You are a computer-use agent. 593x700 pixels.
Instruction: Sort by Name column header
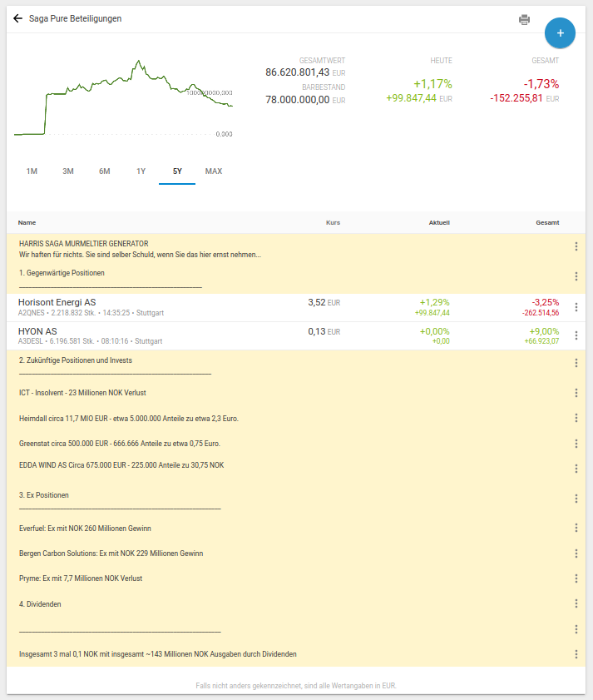(27, 222)
